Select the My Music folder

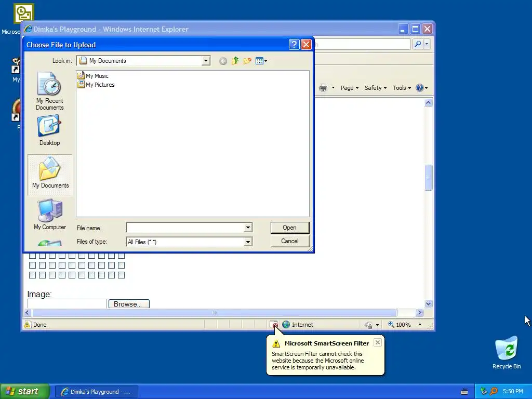[x=93, y=76]
